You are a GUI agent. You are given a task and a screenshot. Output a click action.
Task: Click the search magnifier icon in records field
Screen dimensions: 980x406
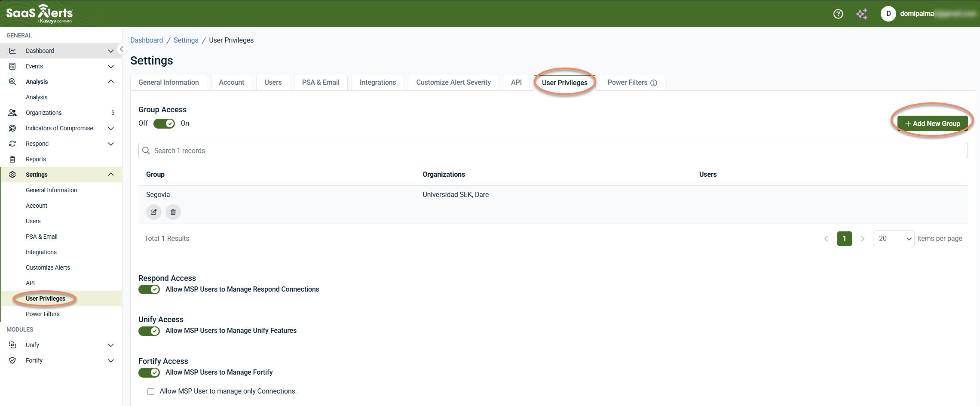coord(146,151)
